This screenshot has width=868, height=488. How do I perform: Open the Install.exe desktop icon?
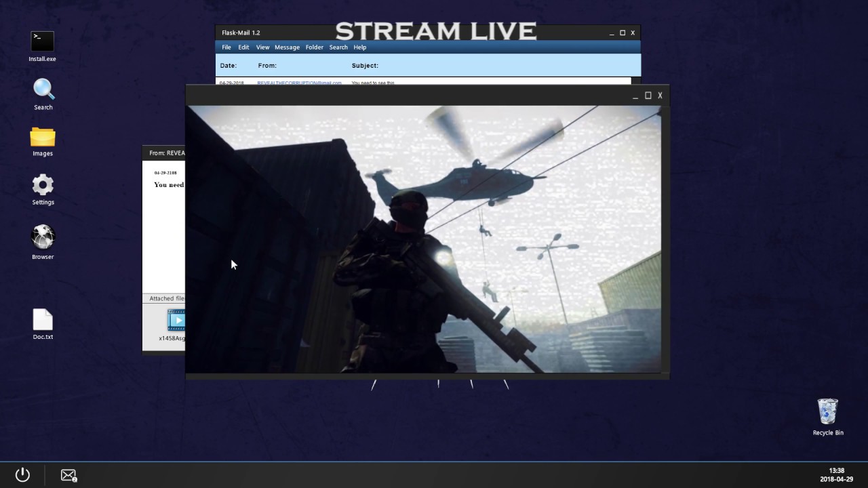(42, 41)
